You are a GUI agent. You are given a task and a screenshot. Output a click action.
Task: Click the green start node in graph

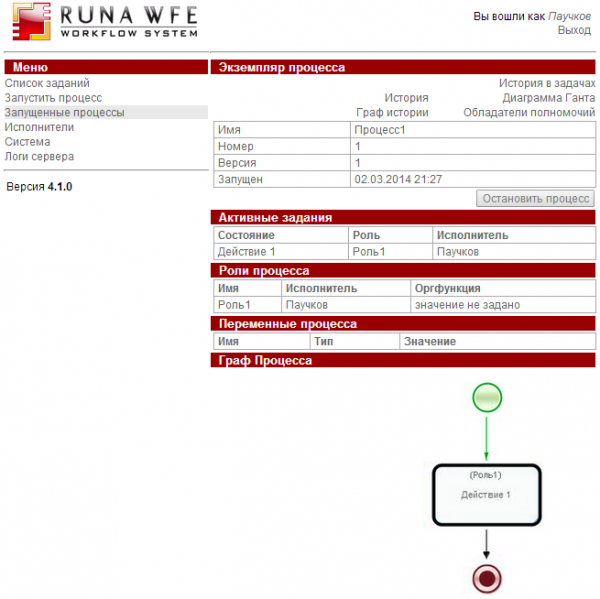click(x=486, y=398)
